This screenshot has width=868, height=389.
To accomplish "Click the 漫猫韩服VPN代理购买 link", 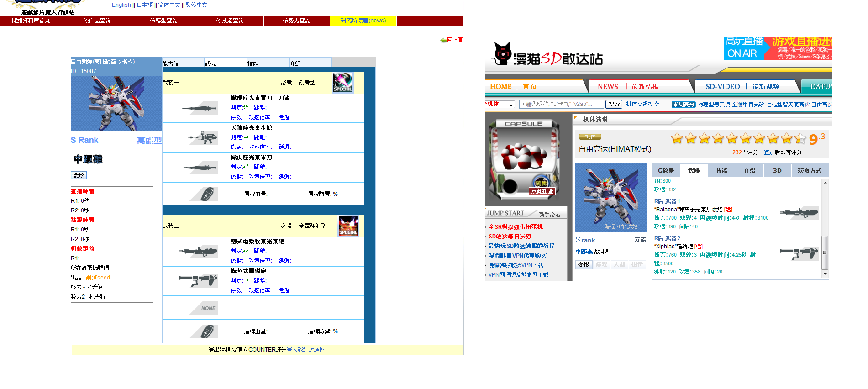I will pos(517,256).
